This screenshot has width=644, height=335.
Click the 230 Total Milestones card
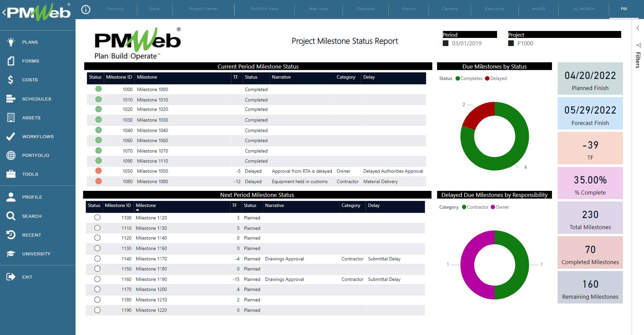click(590, 218)
